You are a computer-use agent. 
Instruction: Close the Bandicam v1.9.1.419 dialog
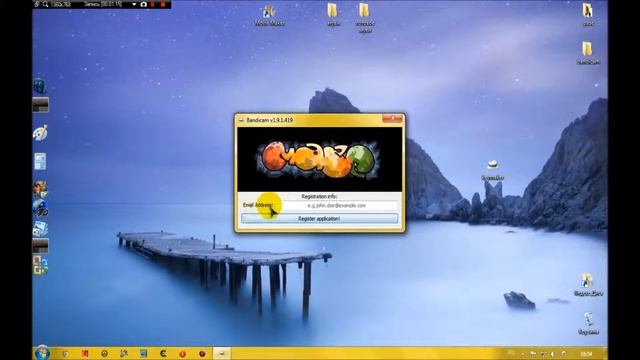[x=392, y=119]
